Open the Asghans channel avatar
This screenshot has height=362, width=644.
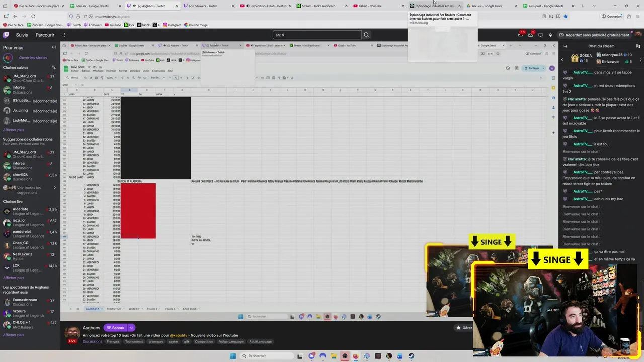[72, 333]
